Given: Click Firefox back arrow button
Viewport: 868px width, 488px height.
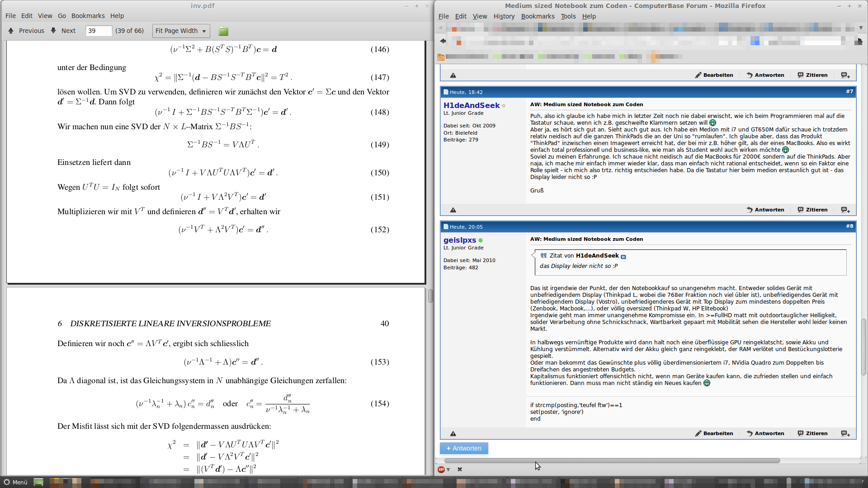Looking at the screenshot, I should 443,41.
